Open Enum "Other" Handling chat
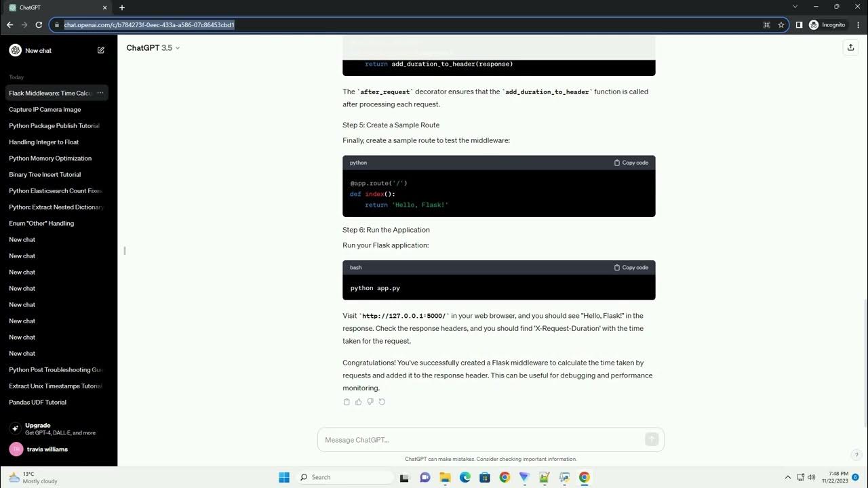The height and width of the screenshot is (488, 868). pos(57,223)
